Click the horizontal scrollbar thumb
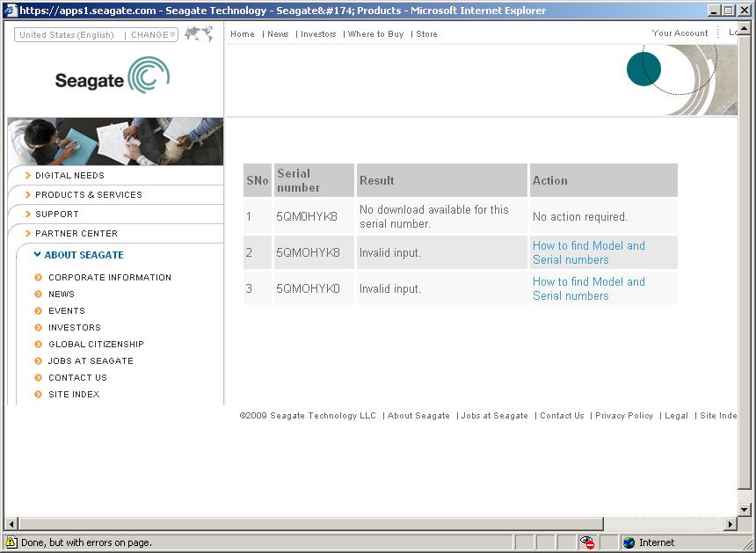This screenshot has width=756, height=553. tap(310, 524)
